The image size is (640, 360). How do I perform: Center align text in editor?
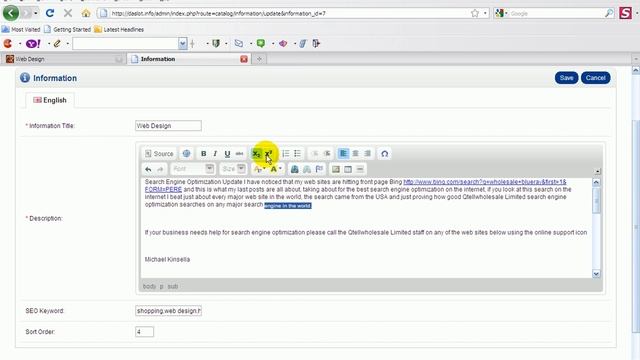pyautogui.click(x=356, y=153)
